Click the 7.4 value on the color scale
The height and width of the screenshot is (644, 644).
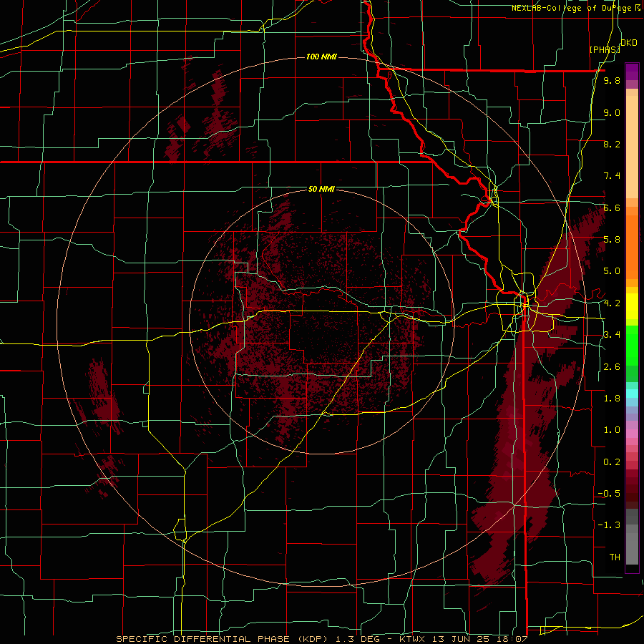pos(612,176)
